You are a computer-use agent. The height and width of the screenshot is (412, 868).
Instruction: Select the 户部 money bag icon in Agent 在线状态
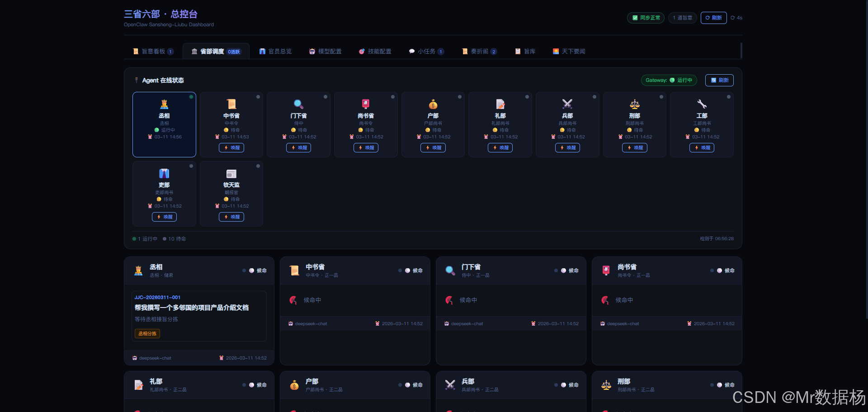433,104
